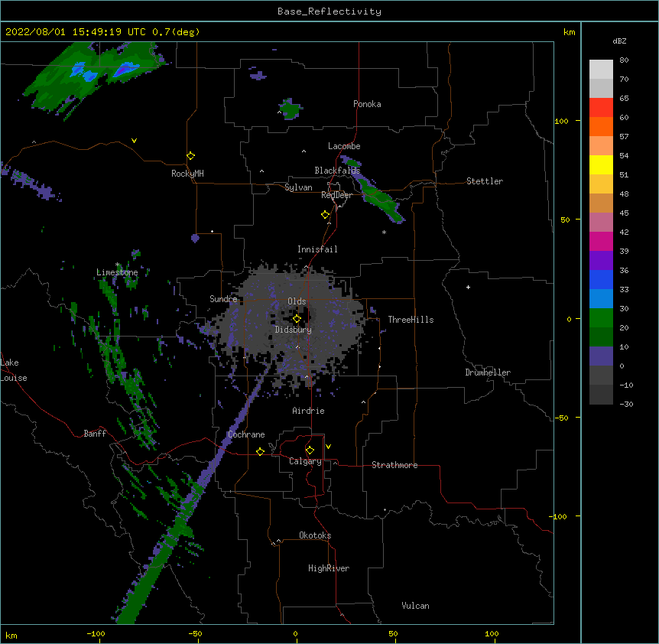Click the dBZ legend heading

[619, 41]
